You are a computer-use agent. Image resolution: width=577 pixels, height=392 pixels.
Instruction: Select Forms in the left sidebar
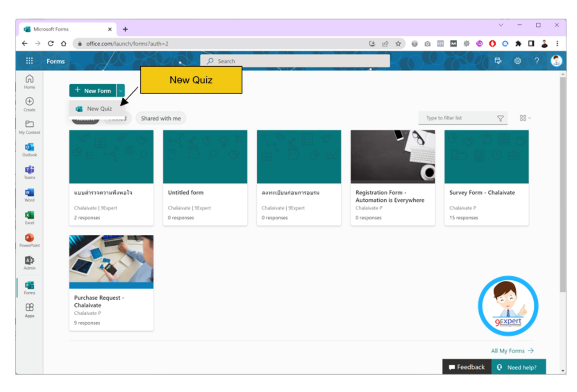pyautogui.click(x=29, y=286)
